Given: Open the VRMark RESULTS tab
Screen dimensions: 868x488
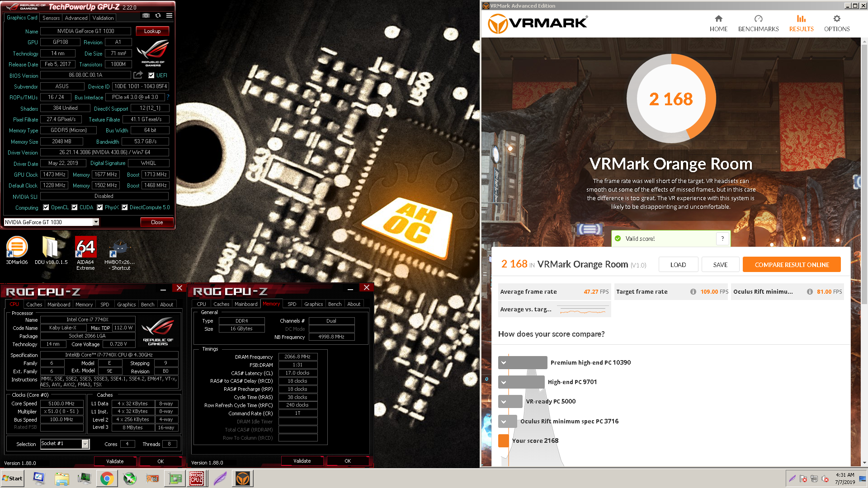Looking at the screenshot, I should point(801,23).
